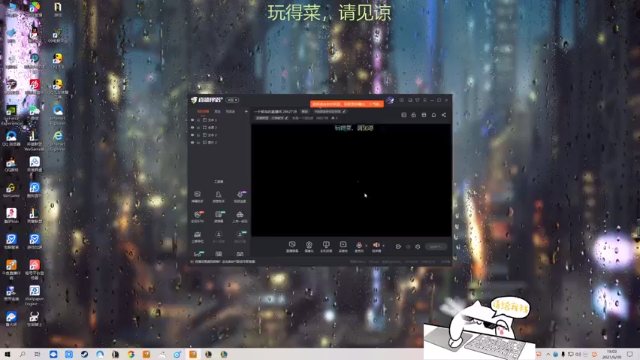Click the leftmost icon in the preview's top-right row
This screenshot has width=640, height=360.
[x=404, y=115]
